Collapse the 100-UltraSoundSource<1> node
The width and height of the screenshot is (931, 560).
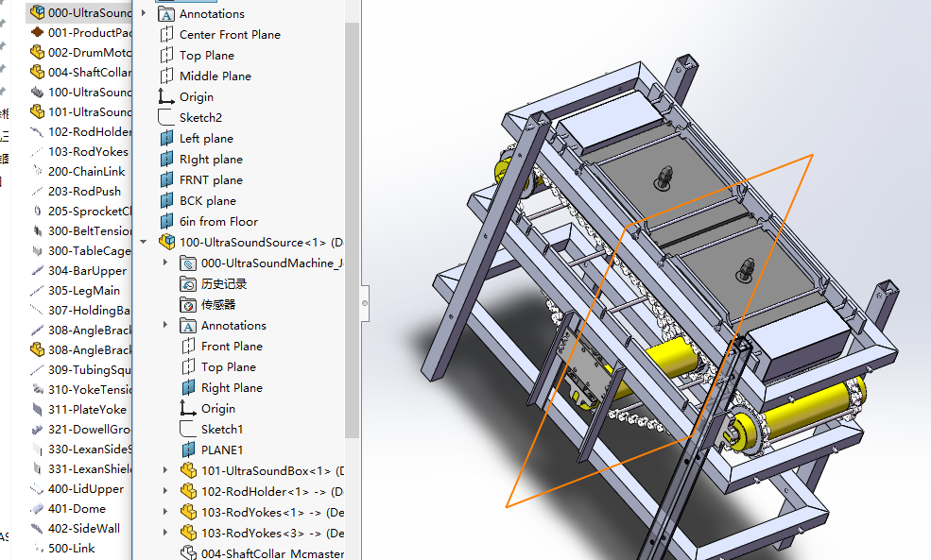(144, 242)
